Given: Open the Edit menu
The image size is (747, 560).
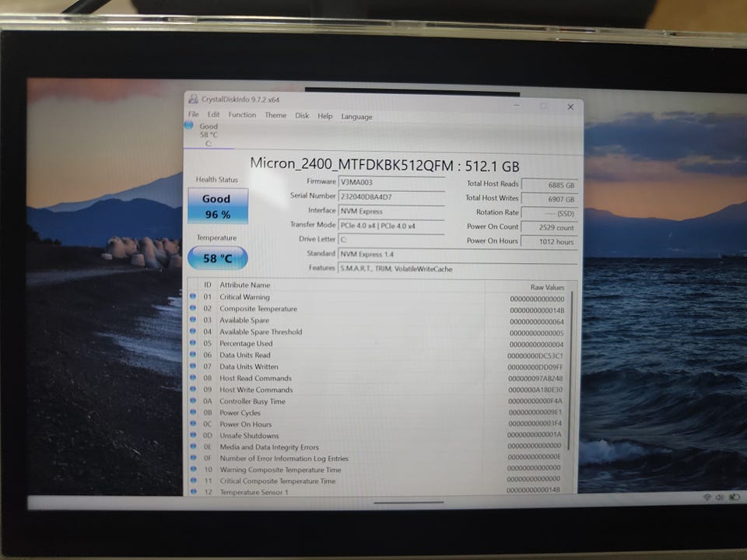Looking at the screenshot, I should pos(213,115).
